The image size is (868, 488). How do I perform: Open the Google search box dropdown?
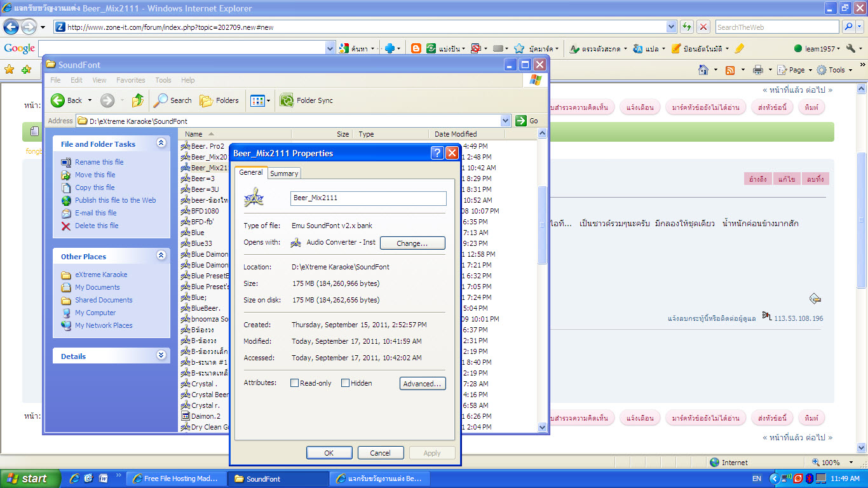tap(330, 48)
